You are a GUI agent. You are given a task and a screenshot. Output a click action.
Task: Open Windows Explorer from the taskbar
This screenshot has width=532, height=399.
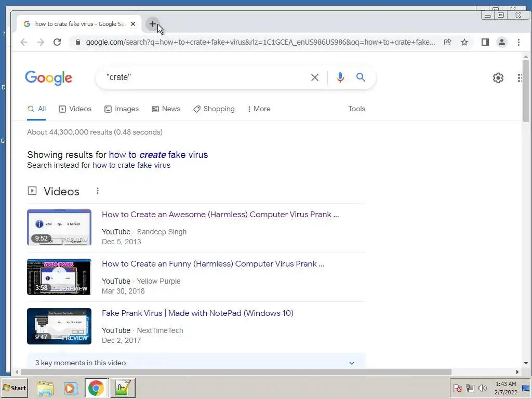click(x=45, y=388)
